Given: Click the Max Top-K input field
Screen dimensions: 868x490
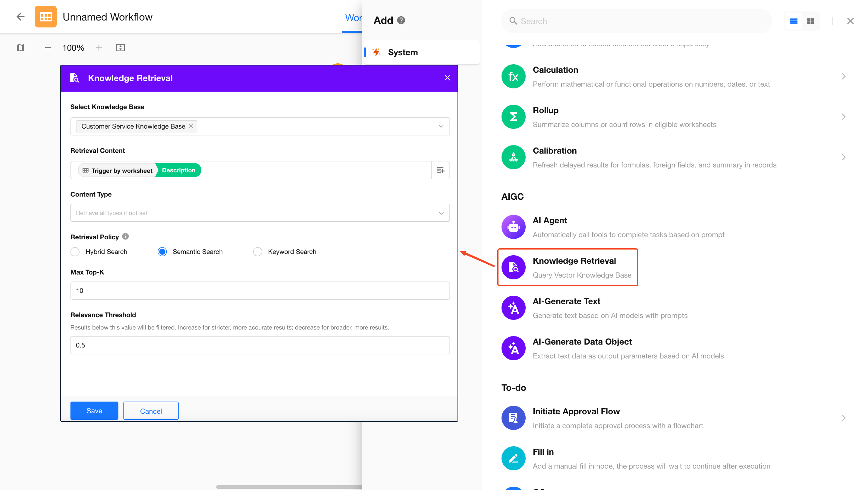Looking at the screenshot, I should 259,291.
